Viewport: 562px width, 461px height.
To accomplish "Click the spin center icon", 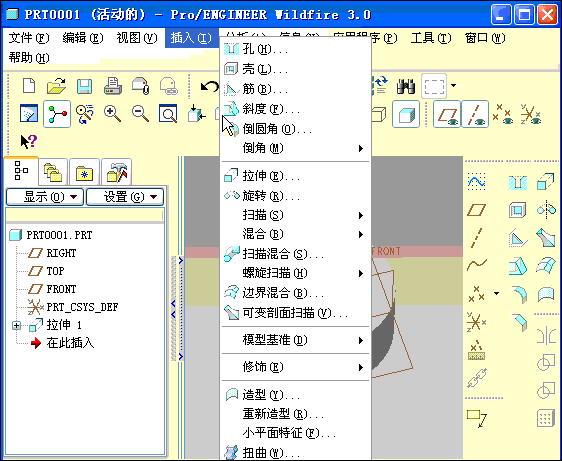I will coord(57,114).
